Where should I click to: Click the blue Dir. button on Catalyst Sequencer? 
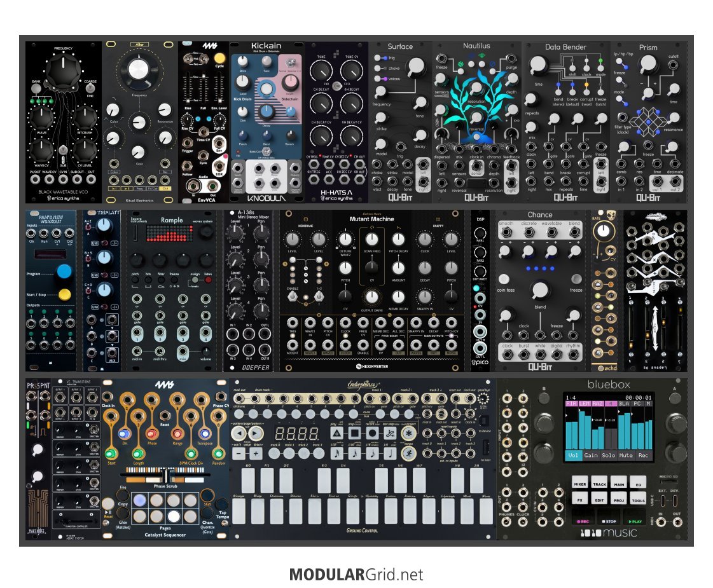coord(125,434)
